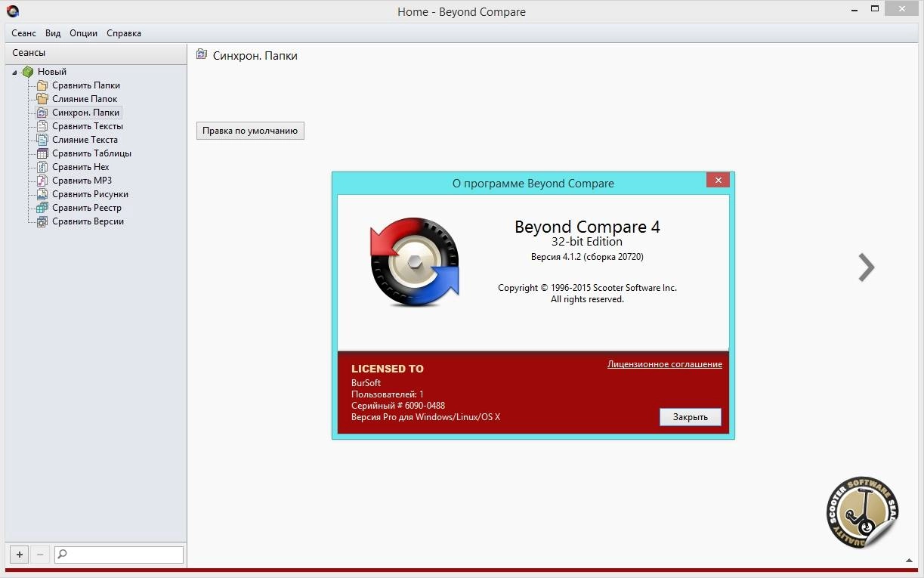This screenshot has width=924, height=578.
Task: Click the Пользователей: 1 line
Action: (x=388, y=394)
